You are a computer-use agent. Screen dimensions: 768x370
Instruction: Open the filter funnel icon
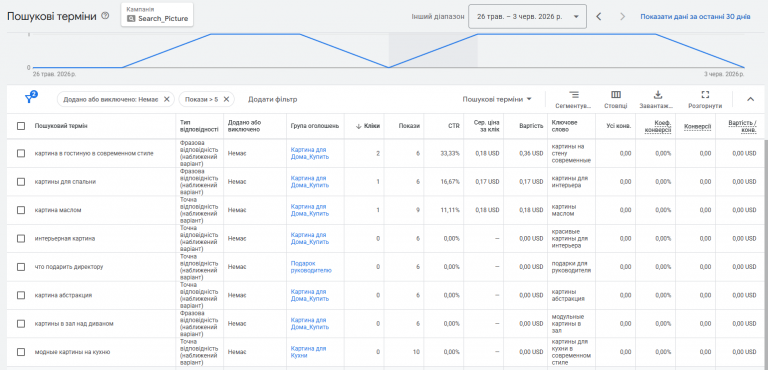point(30,98)
